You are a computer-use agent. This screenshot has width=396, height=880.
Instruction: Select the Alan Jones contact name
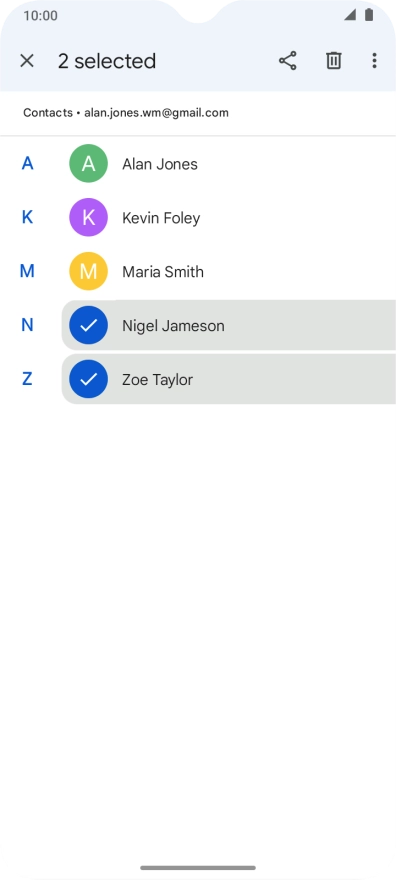(x=160, y=164)
